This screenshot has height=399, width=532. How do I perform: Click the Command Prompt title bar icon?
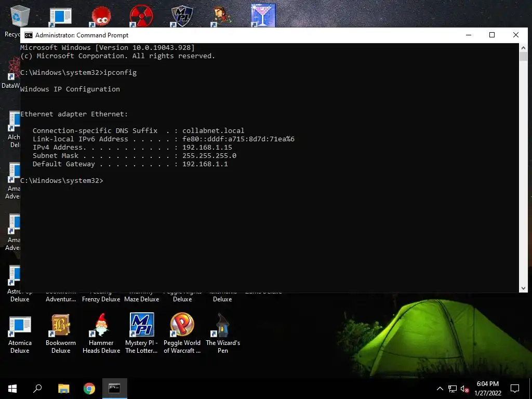pos(29,35)
